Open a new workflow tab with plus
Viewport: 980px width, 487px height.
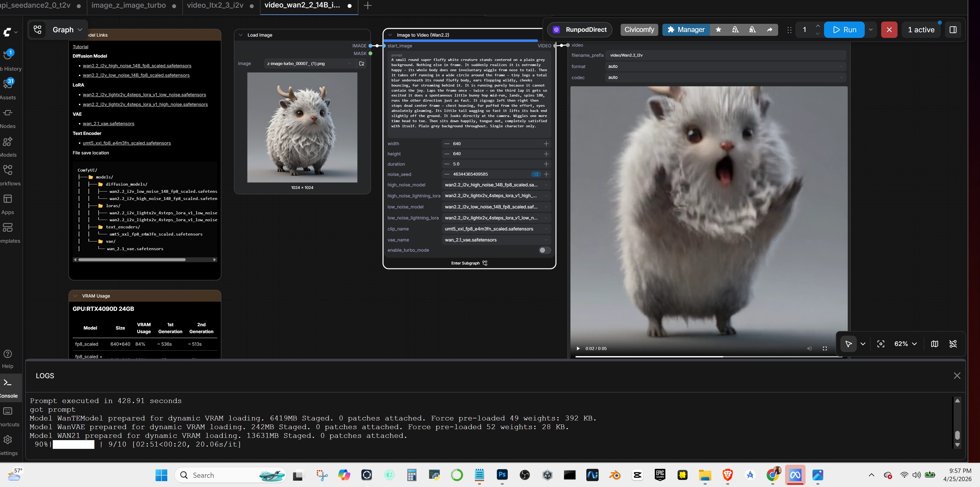tap(368, 6)
